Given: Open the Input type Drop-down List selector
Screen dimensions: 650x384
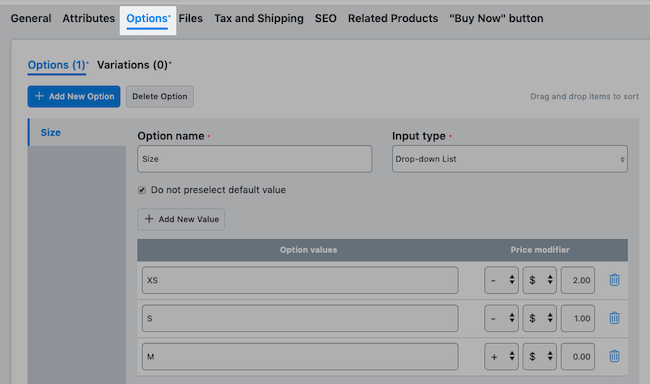Looking at the screenshot, I should coord(509,159).
